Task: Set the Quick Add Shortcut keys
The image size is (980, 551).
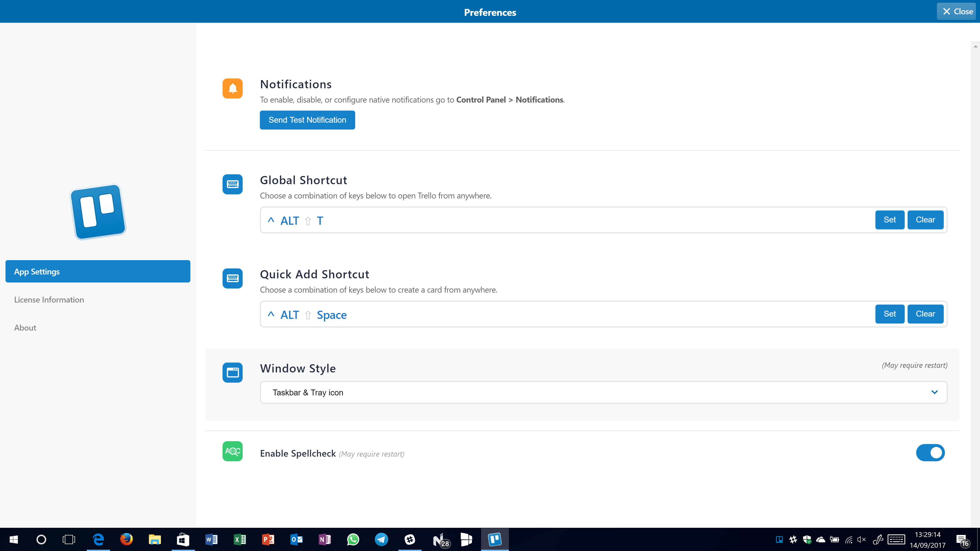Action: (890, 314)
